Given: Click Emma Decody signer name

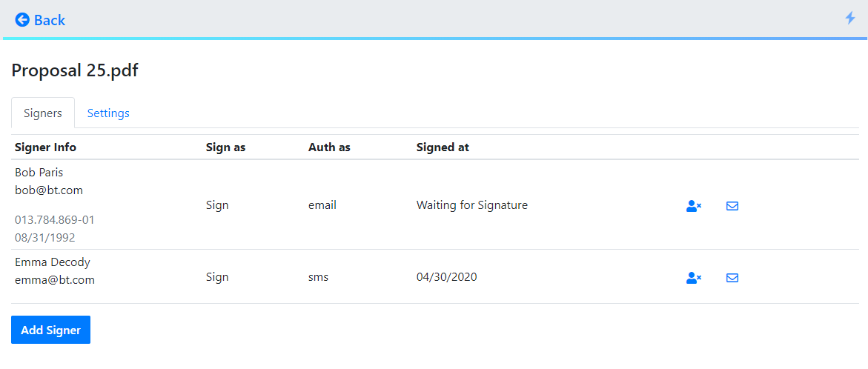Looking at the screenshot, I should coord(53,262).
